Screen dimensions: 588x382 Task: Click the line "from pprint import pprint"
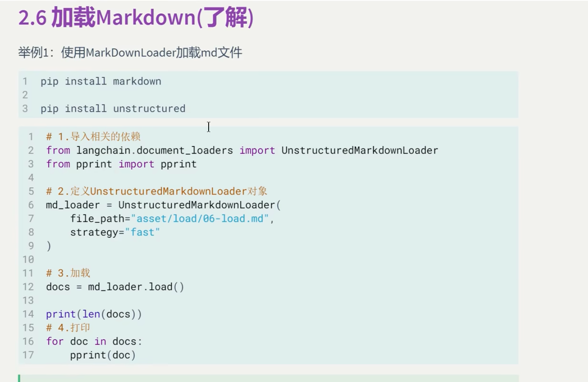point(121,164)
